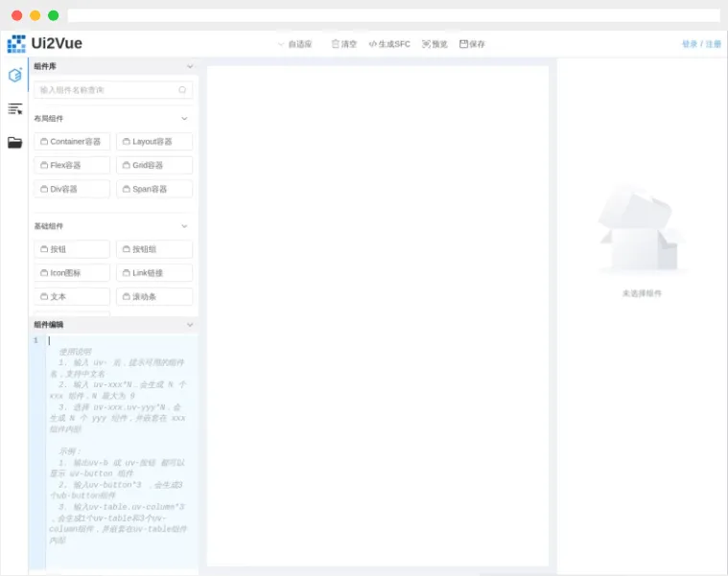Select the Link链接 component

pyautogui.click(x=154, y=273)
